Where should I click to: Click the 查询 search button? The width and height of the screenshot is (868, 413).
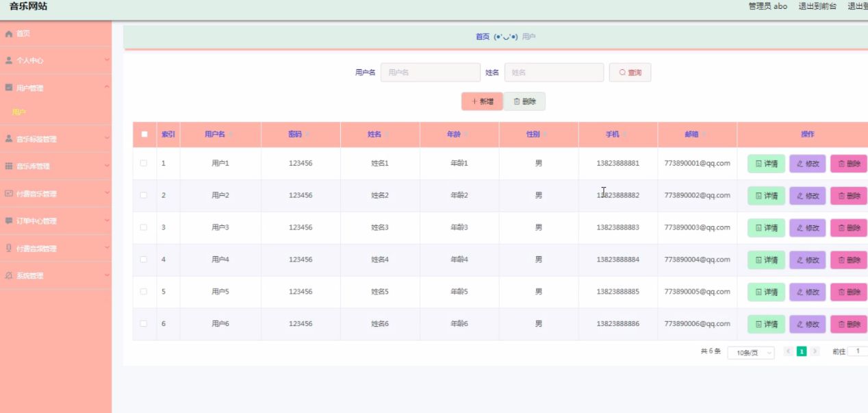(x=630, y=73)
